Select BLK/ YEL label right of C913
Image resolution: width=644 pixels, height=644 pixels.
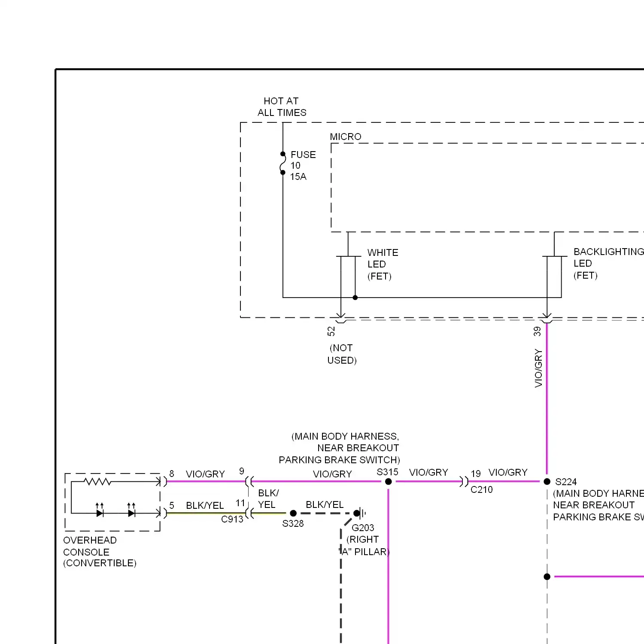[268, 499]
